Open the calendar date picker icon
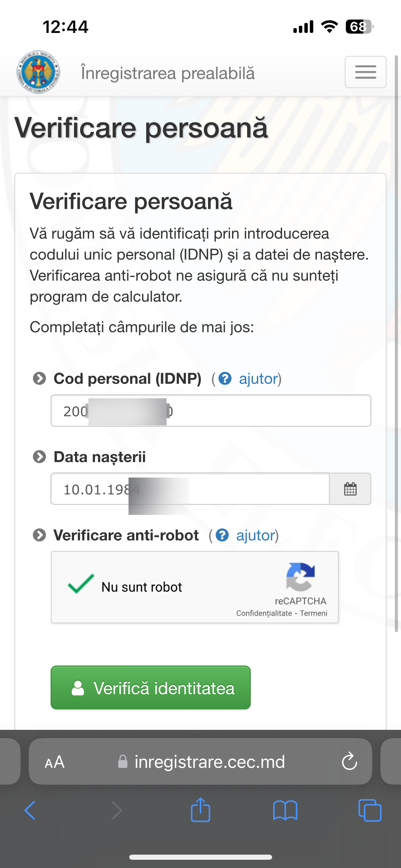Screen dimensions: 401x868 (x=350, y=489)
